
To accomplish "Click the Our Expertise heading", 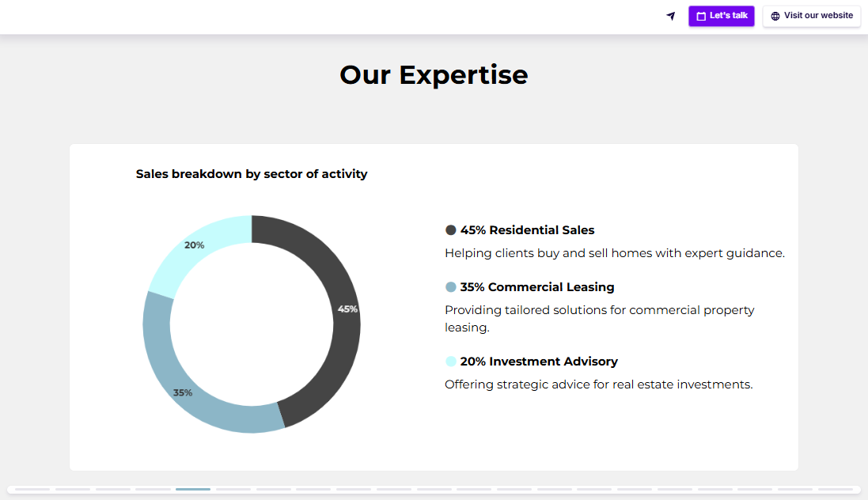I will tap(434, 74).
